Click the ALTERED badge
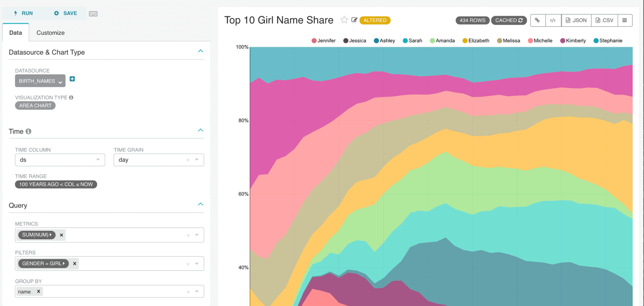This screenshot has width=644, height=306. (375, 20)
